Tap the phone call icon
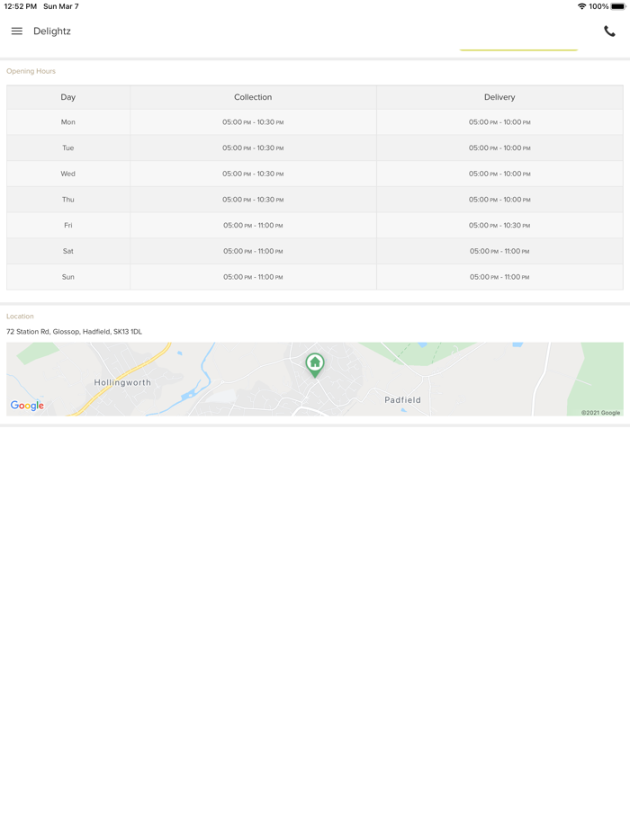630x840 pixels. pos(609,31)
